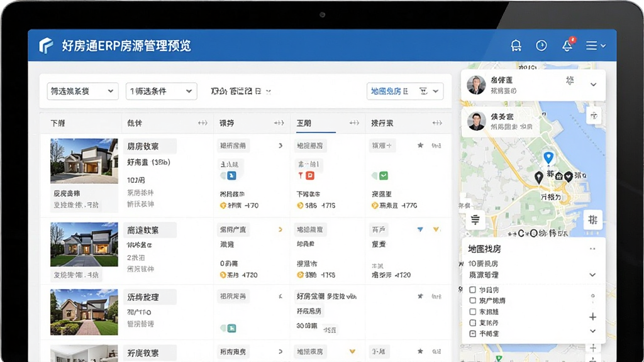Click second row's orange coin icon in 玉期 column

coord(300,275)
